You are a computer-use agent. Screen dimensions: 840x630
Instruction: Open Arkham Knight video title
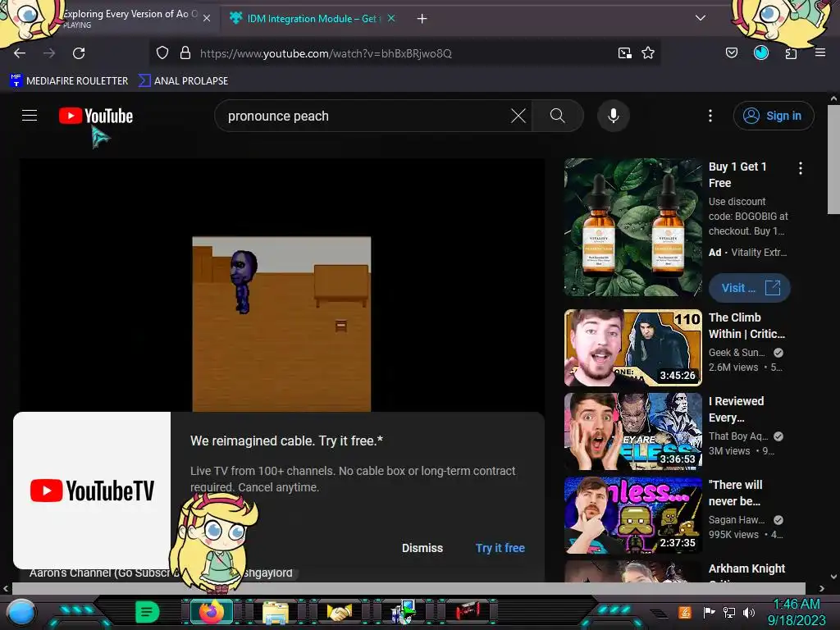(746, 568)
